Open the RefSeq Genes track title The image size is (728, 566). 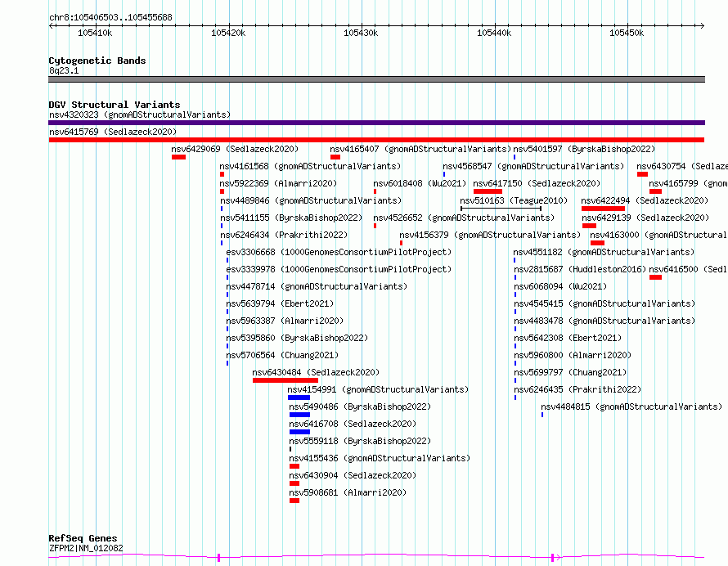[x=83, y=538]
